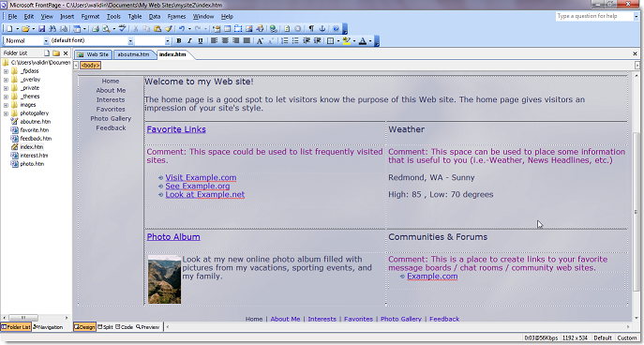
Task: Click the Insert Layer icon
Action: tap(238, 29)
